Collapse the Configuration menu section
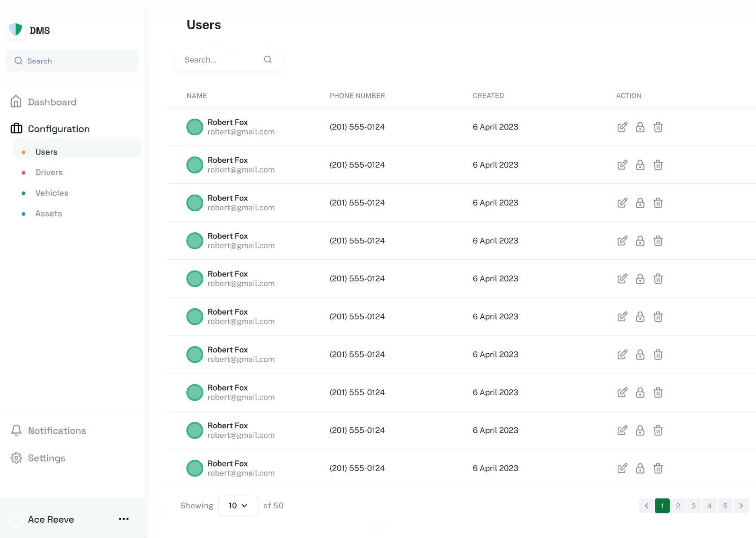Image resolution: width=756 pixels, height=538 pixels. tap(58, 129)
